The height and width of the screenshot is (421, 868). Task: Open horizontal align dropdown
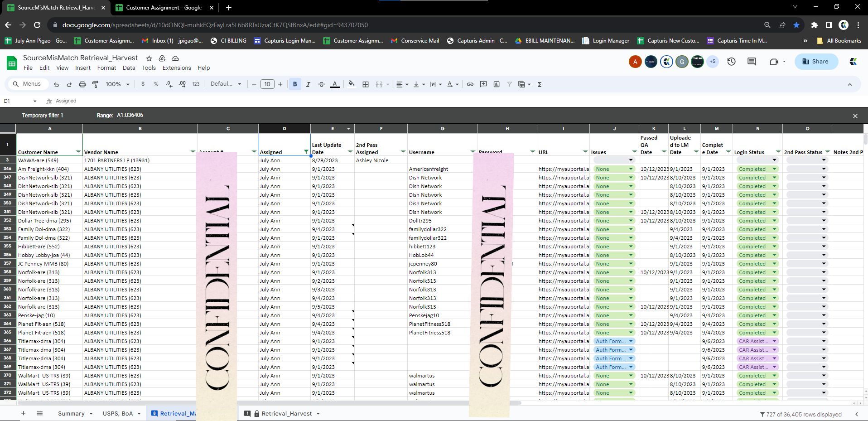pyautogui.click(x=402, y=84)
